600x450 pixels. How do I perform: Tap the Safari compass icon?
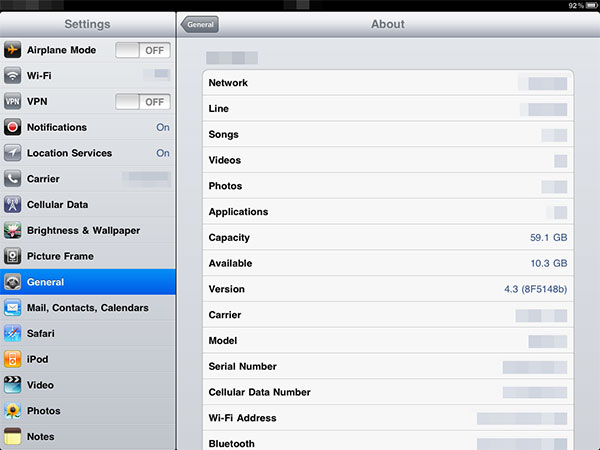tap(12, 333)
